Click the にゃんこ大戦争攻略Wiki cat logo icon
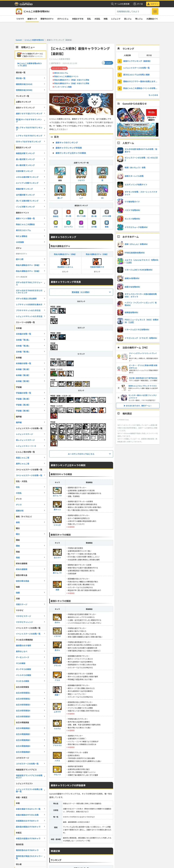The height and width of the screenshot is (868, 174). coord(19,11)
